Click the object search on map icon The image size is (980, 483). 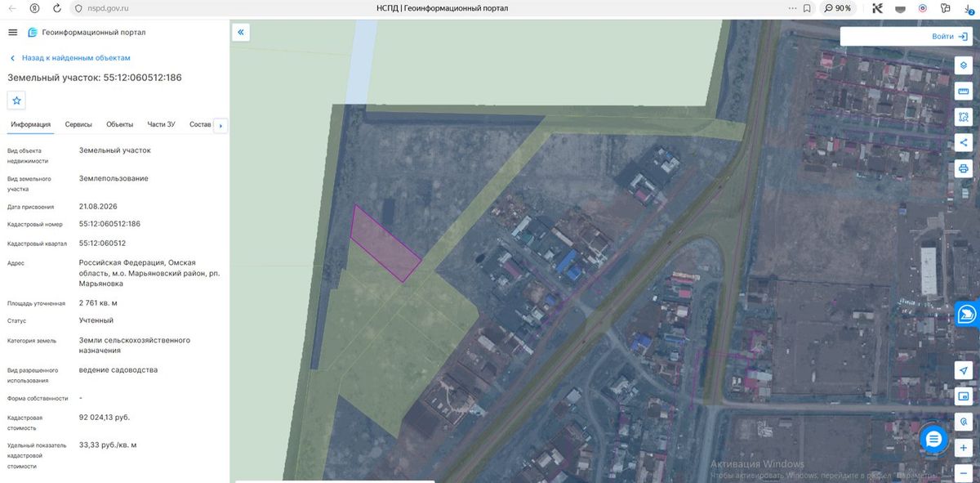(964, 423)
